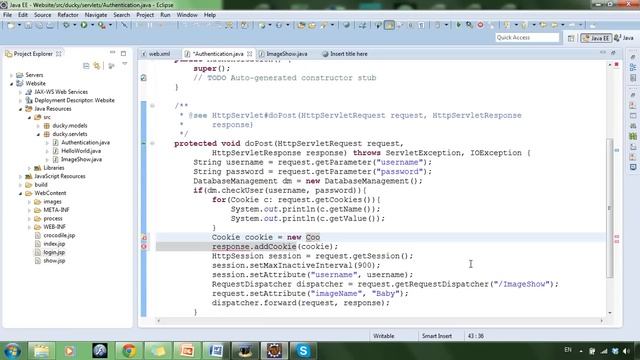Open the Chrome browser in the taskbar
Image resolution: width=640 pixels, height=360 pixels.
(x=129, y=351)
